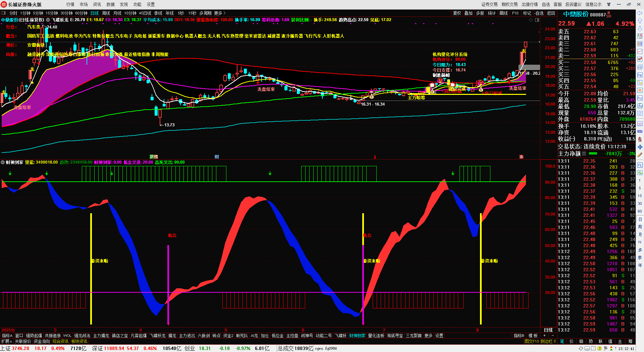Click the 财 marker on the chart axis
Screen dimensions: 644x352
pyautogui.click(x=217, y=157)
